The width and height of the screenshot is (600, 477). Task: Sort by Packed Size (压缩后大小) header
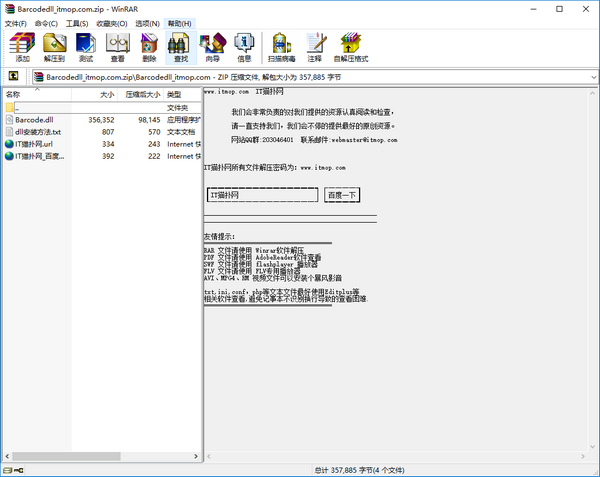[x=140, y=94]
